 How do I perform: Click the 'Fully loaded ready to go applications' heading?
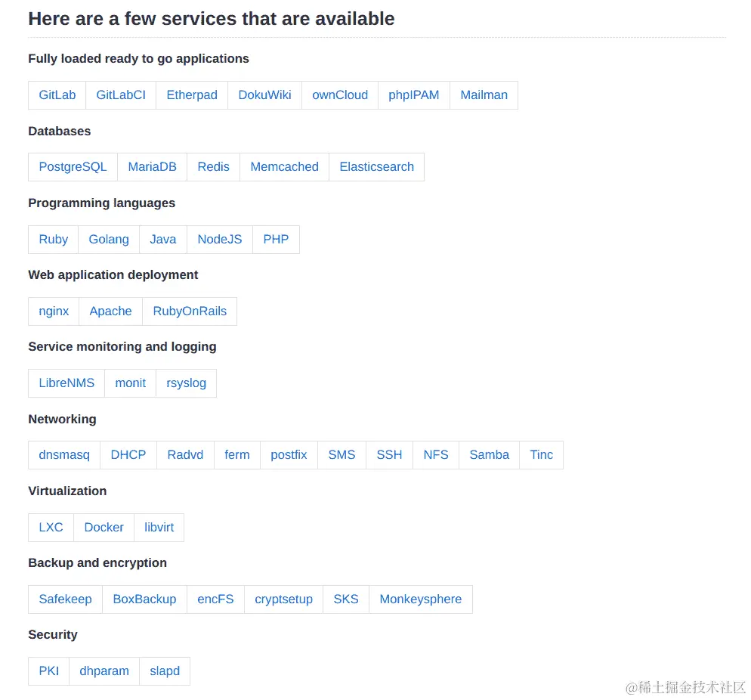(138, 58)
